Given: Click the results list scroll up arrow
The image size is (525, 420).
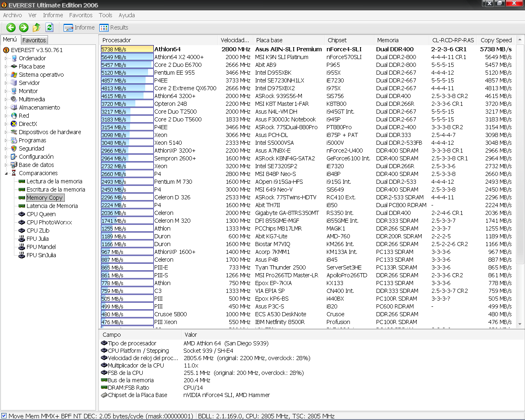Looking at the screenshot, I should [520, 40].
